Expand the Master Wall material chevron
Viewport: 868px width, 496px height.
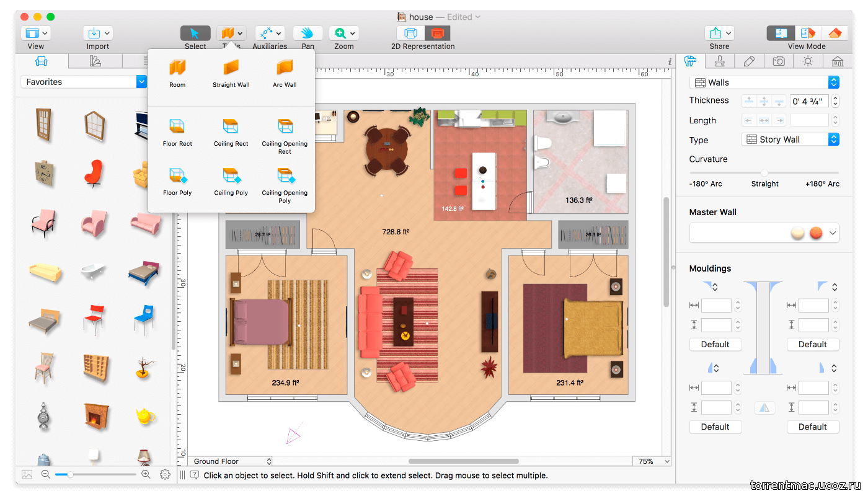(x=833, y=233)
